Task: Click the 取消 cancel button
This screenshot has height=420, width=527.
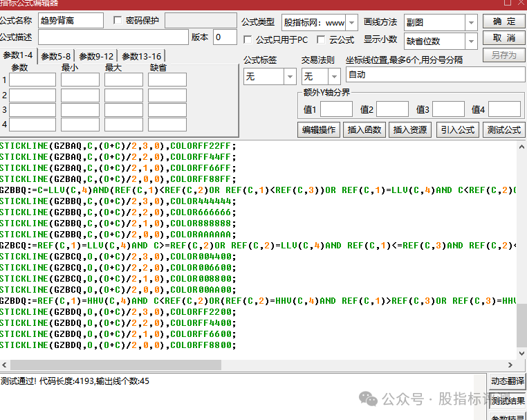Action: [x=503, y=38]
